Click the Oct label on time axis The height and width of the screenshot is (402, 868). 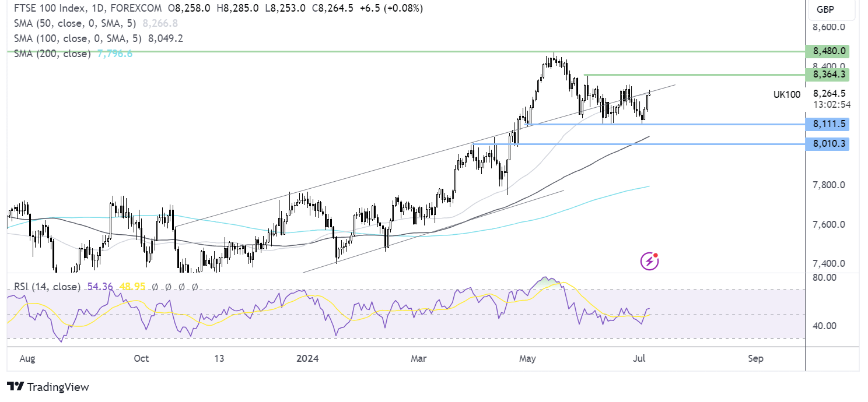pyautogui.click(x=141, y=358)
